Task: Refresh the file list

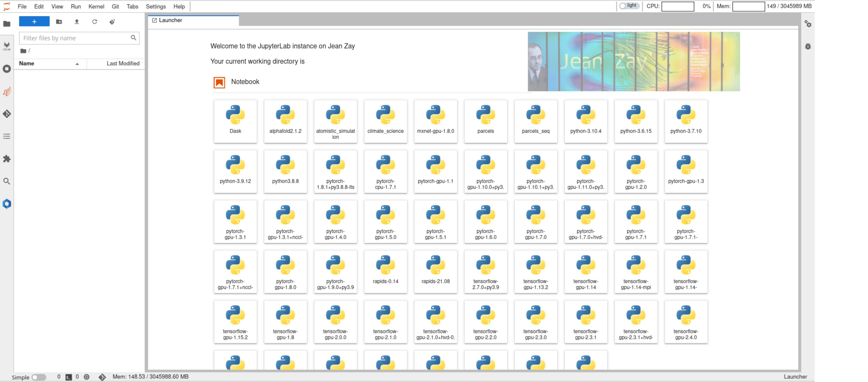Action: [x=95, y=22]
